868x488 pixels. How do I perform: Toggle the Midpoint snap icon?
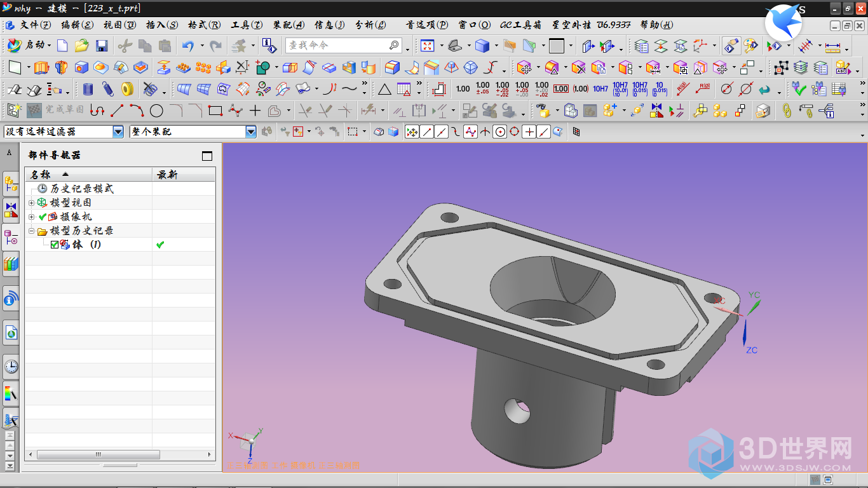click(441, 132)
